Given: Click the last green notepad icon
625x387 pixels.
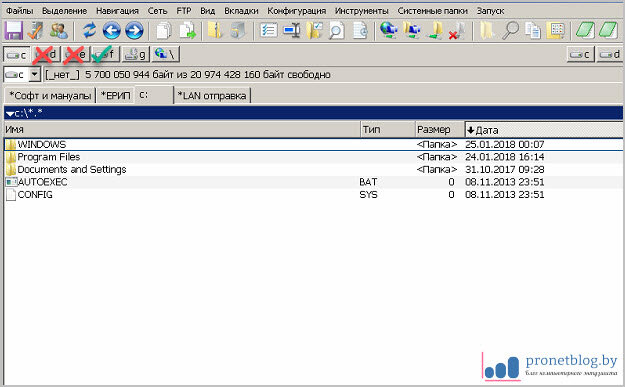Looking at the screenshot, I should pyautogui.click(x=608, y=30).
